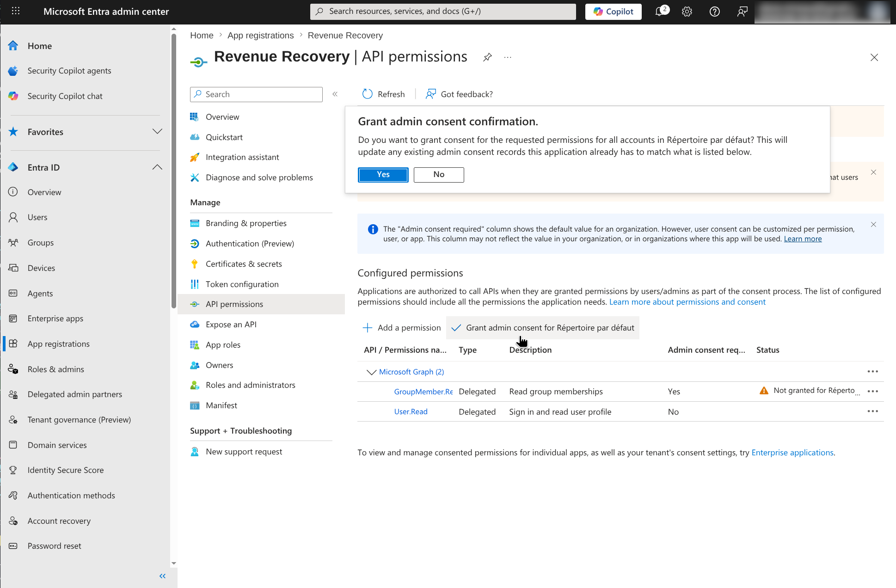The image size is (896, 588).
Task: Close the API permissions blade
Action: (x=874, y=57)
